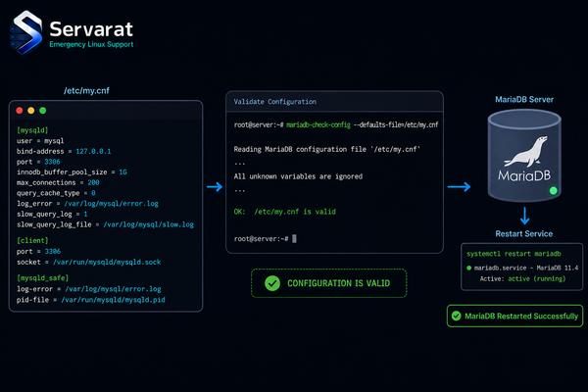Viewport: 588px width, 392px height.
Task: Click the slow_query_log = 1 line
Action: 52,215
